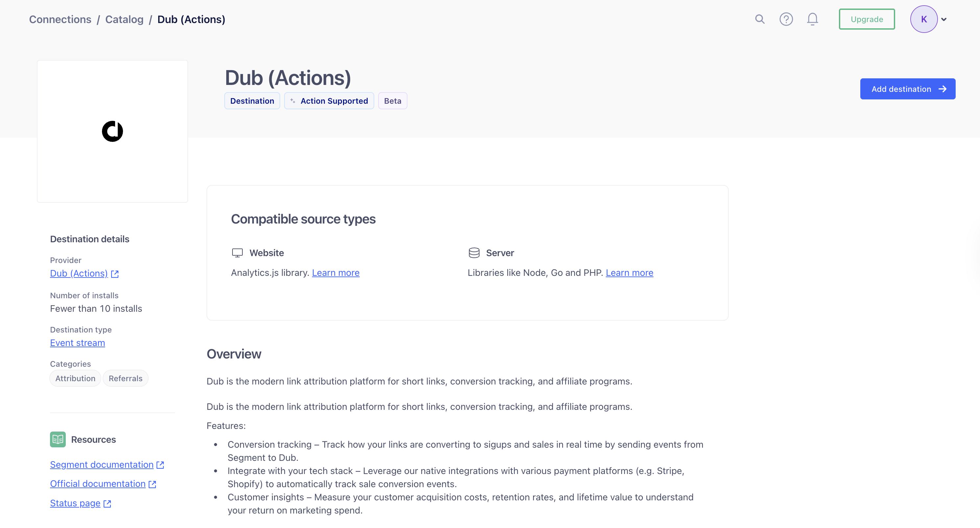The image size is (980, 528).
Task: Navigate to Catalog breadcrumb
Action: [x=124, y=19]
